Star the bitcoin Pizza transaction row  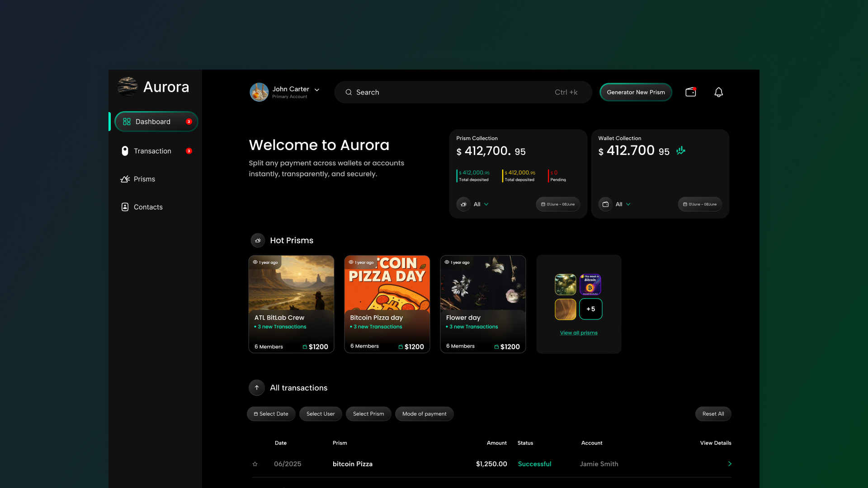[x=255, y=464]
